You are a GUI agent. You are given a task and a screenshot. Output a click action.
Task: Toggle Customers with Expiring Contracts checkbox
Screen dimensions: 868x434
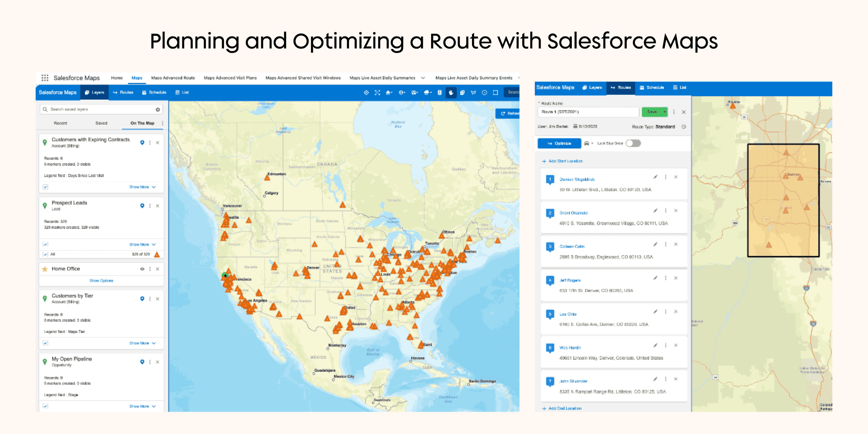[45, 187]
